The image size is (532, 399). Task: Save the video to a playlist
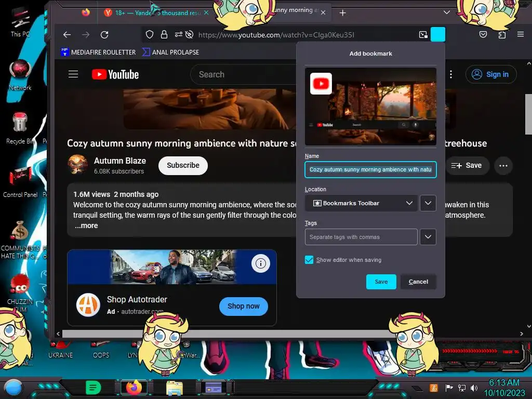coord(467,166)
